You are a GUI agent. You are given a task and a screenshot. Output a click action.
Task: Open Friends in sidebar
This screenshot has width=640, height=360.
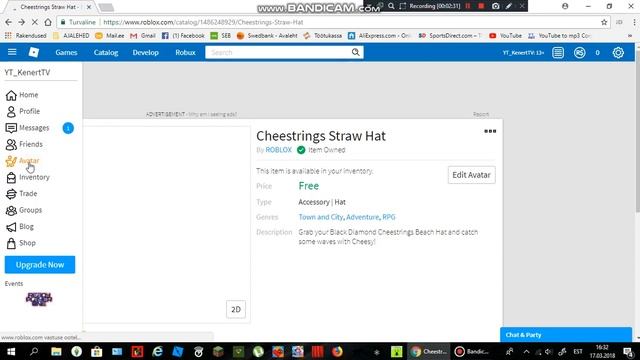click(x=24, y=144)
